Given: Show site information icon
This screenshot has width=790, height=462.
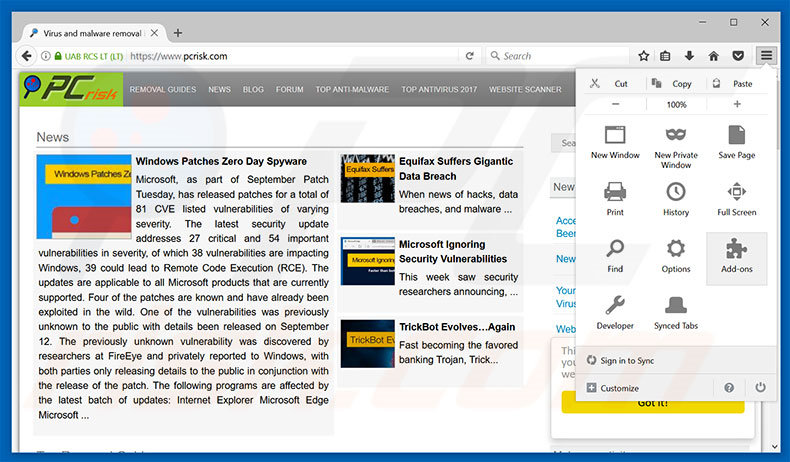Looking at the screenshot, I should click(45, 56).
